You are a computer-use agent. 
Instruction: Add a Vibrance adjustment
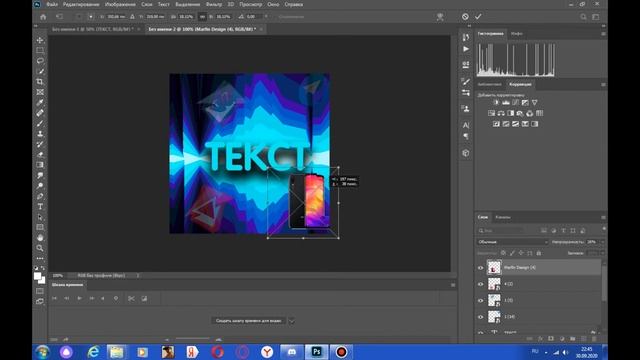(535, 102)
